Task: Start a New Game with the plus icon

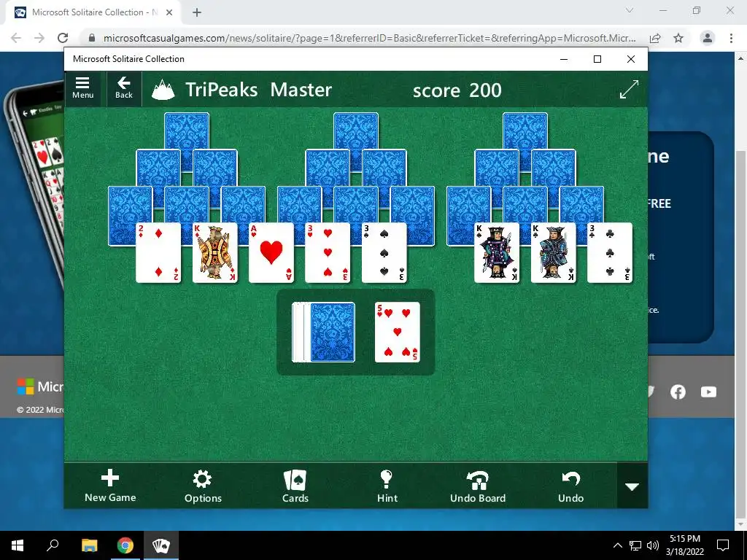Action: pos(110,486)
